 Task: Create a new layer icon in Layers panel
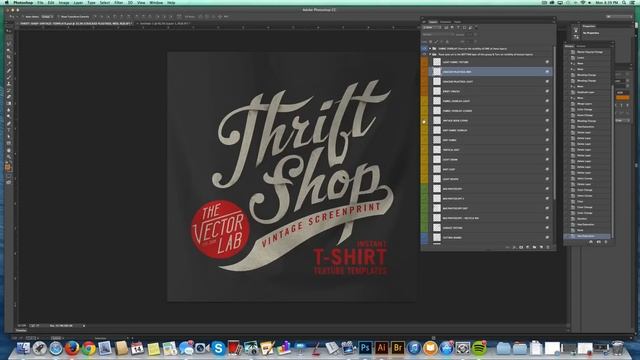[541, 247]
